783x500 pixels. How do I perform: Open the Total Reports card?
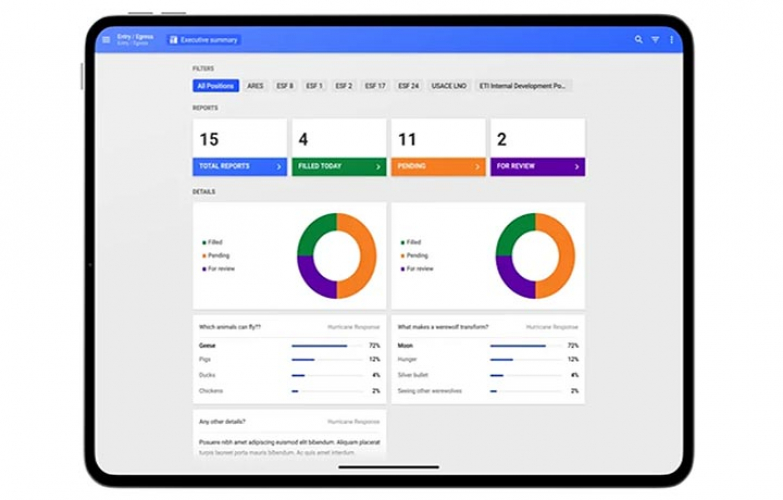pos(240,147)
